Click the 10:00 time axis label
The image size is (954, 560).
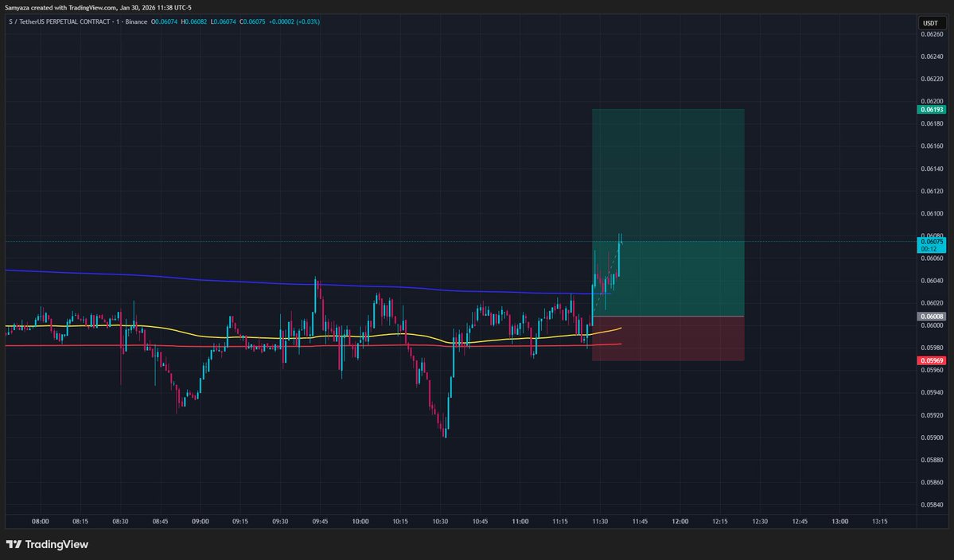[360, 522]
